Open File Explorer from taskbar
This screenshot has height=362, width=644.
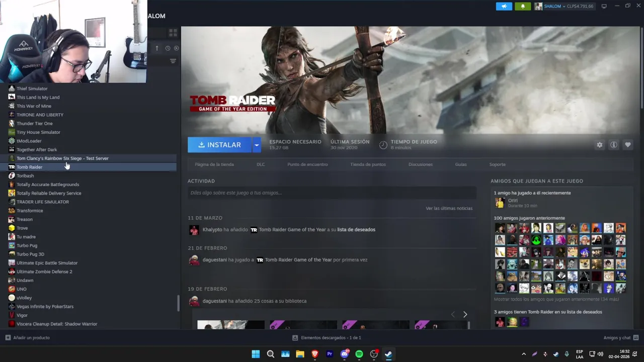(300, 354)
